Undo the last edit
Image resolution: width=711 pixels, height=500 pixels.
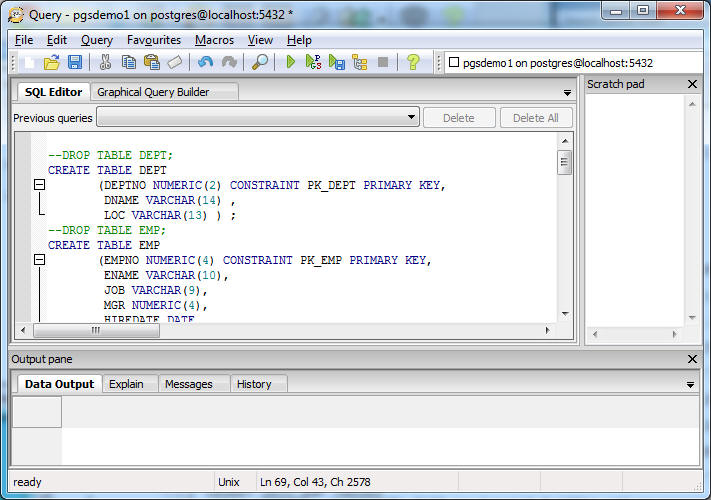click(x=205, y=62)
